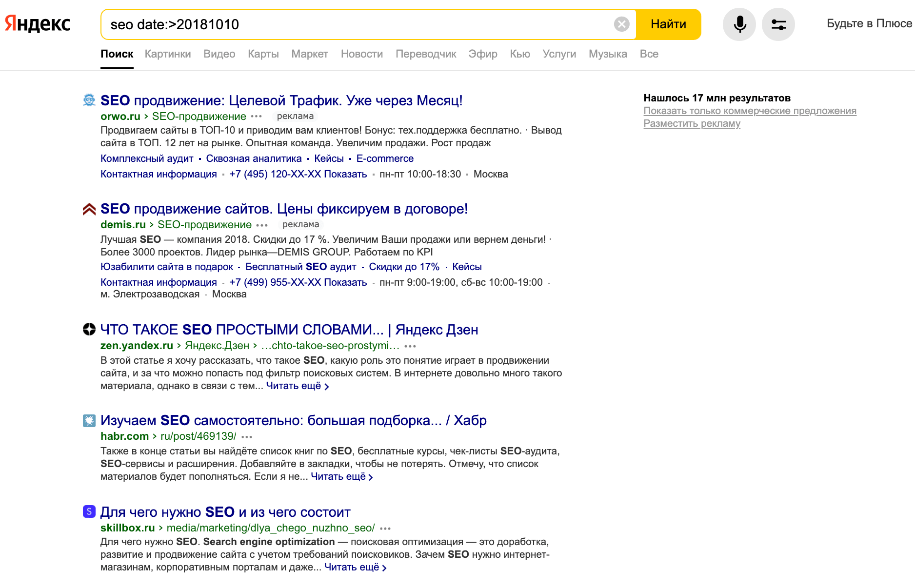Clear the search query with X icon
This screenshot has width=915, height=588.
coord(621,24)
